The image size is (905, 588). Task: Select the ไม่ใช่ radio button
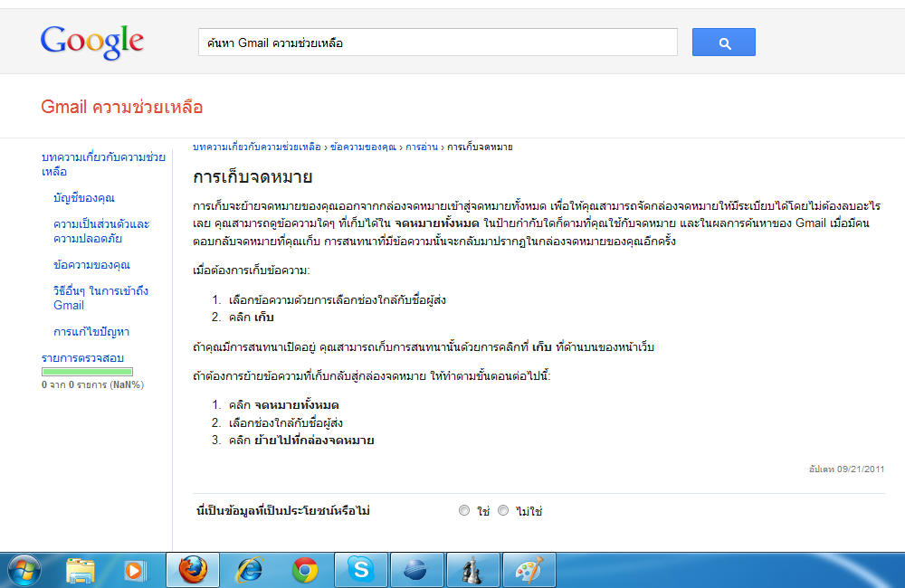coord(503,511)
